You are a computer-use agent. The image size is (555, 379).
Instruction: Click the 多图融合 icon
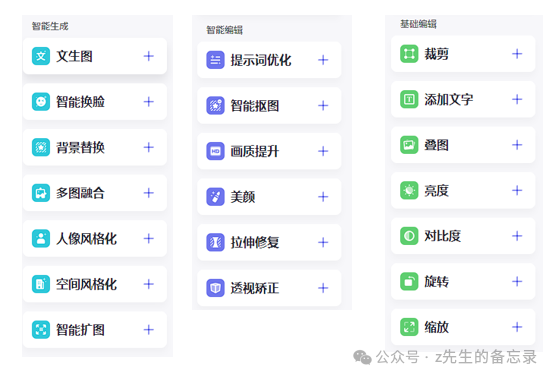tap(41, 193)
